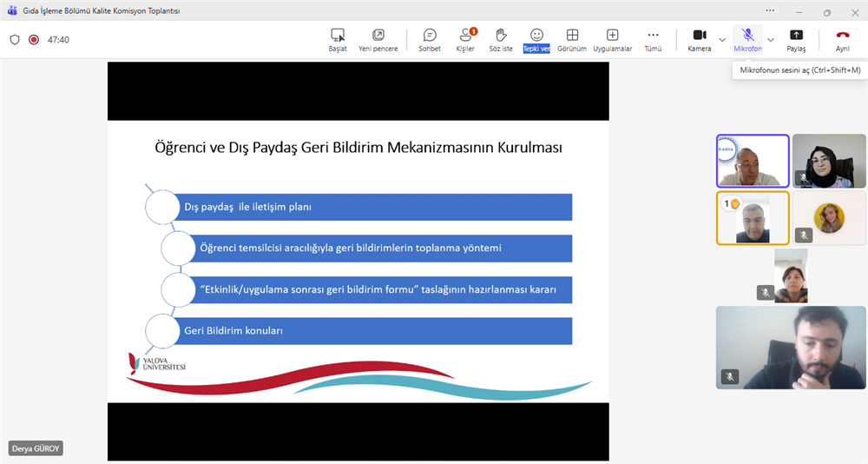Open Yeni pencere pop-out
Screen dimensions: 868x464
coord(378,40)
